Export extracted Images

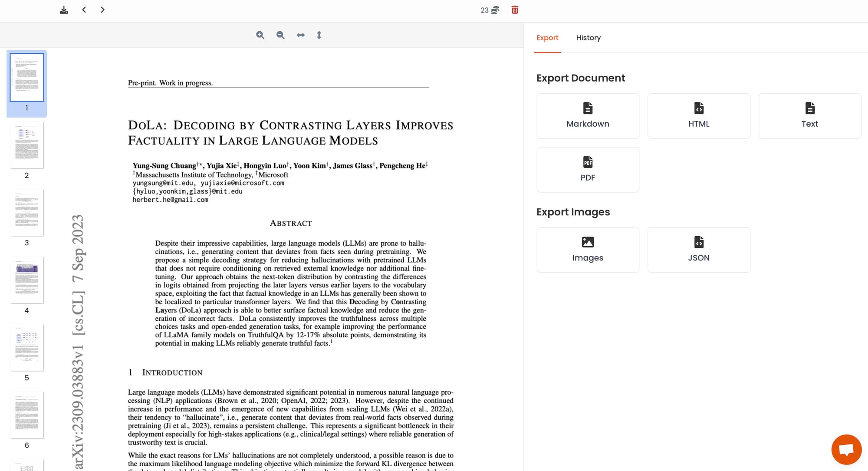588,250
